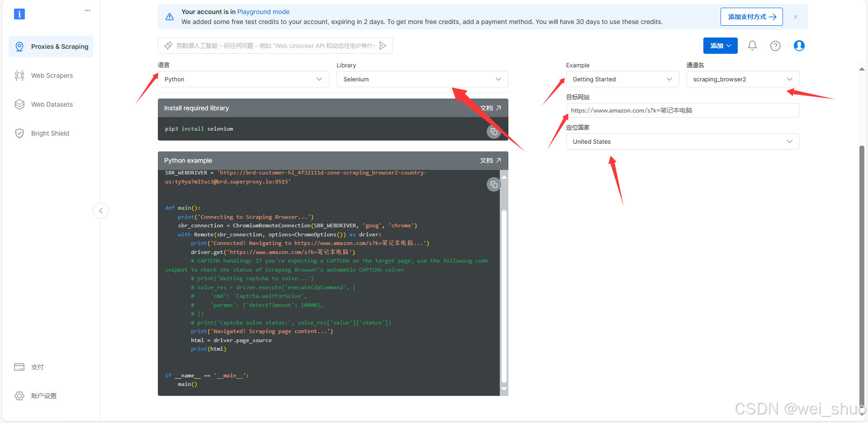Open Web Datasets section
868x423 pixels.
tap(51, 104)
